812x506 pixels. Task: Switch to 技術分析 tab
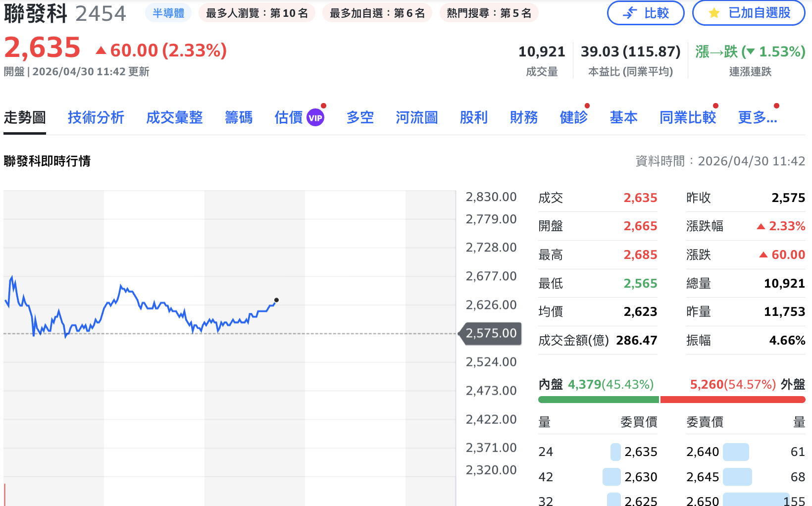(96, 118)
